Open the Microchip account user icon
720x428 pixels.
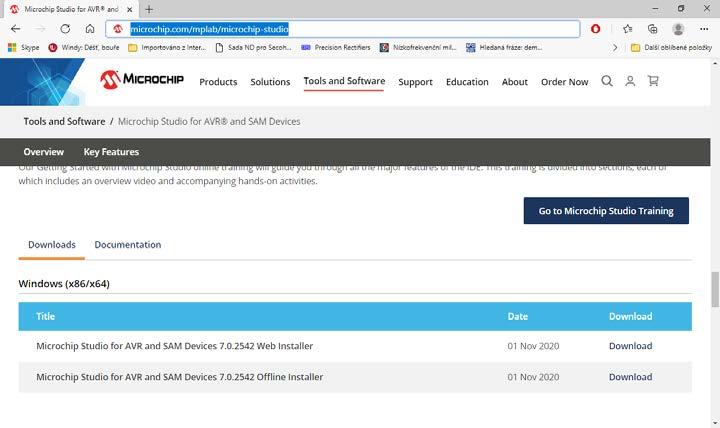[x=630, y=81]
